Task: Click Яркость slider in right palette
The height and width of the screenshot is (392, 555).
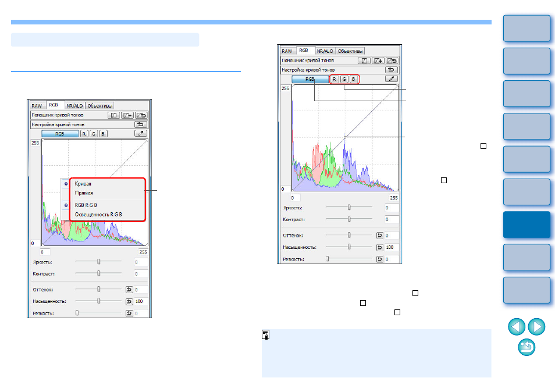Action: pos(349,207)
